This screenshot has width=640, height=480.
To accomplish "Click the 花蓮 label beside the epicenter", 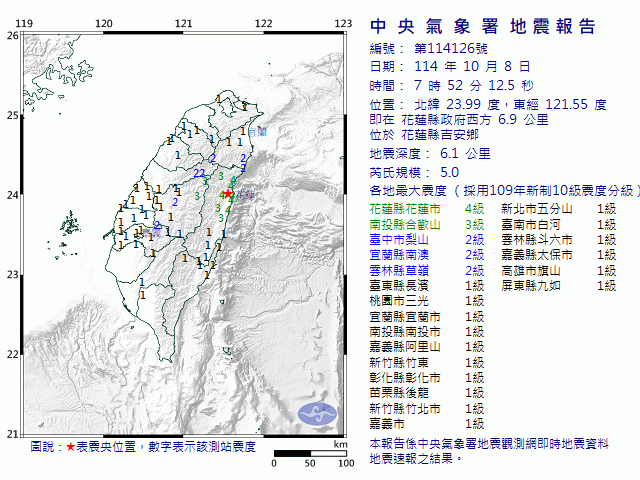I will 244,194.
